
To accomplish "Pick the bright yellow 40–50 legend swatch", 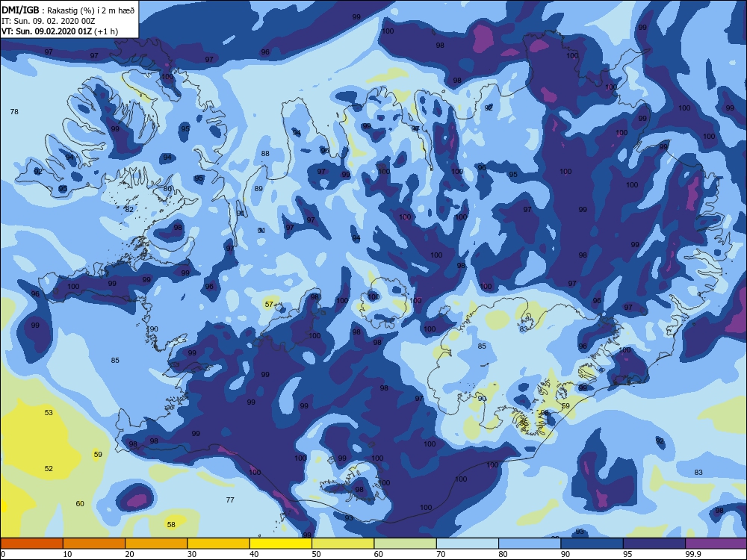I will 281,544.
